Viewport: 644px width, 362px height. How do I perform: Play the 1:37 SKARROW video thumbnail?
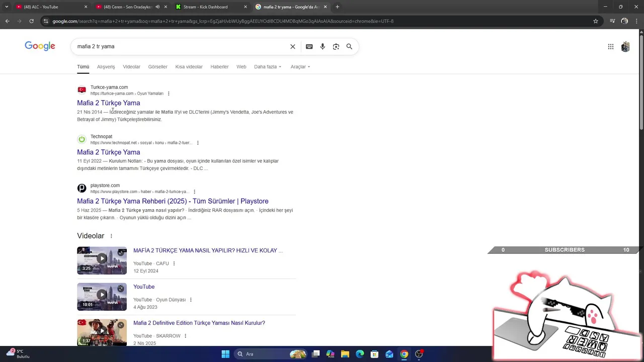102,332
